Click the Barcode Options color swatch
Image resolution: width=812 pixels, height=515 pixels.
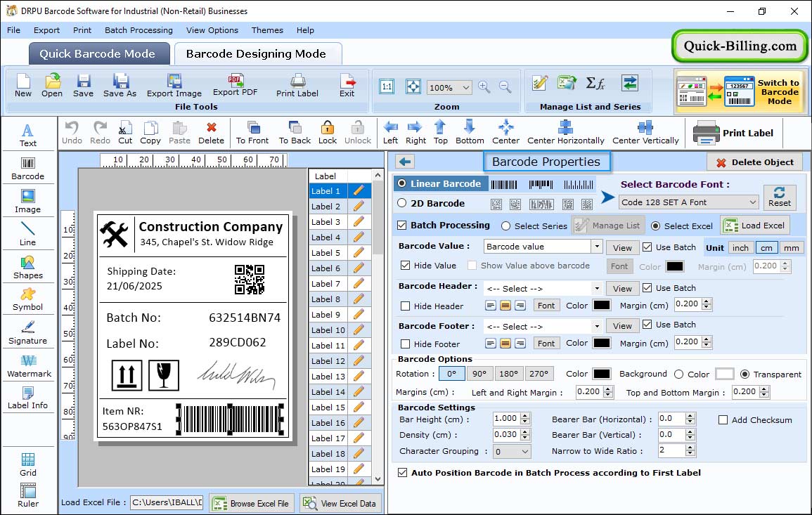[602, 374]
